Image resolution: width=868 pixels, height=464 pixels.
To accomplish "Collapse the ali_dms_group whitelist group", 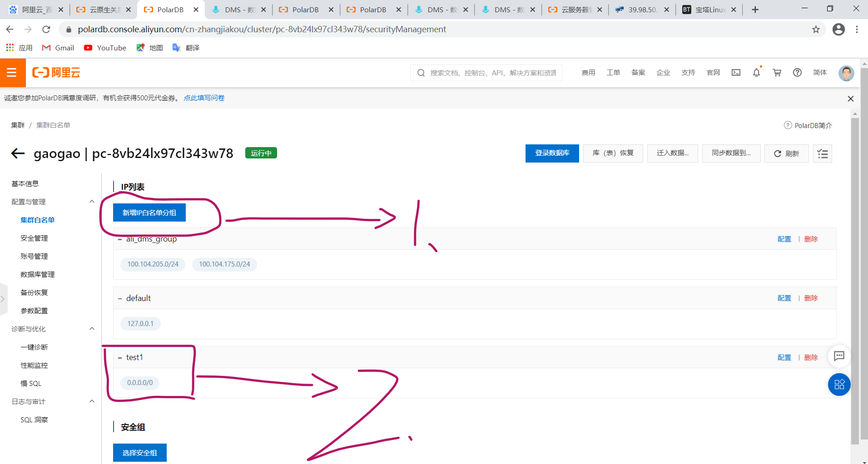I will click(120, 239).
